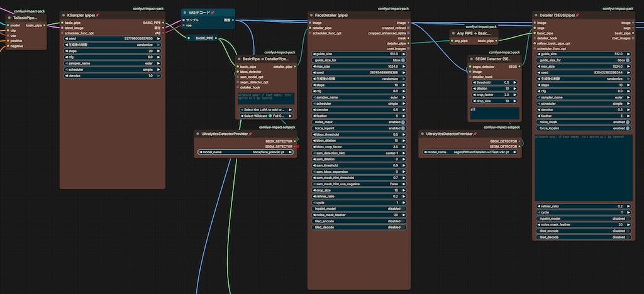
Task: Click the large wildcard spec text area in Detailer (SEGS/pipe)
Action: pyautogui.click(x=584, y=167)
